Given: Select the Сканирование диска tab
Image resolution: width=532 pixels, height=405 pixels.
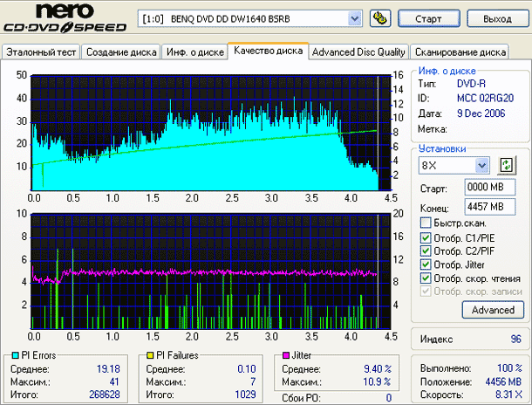Looking at the screenshot, I should coord(459,52).
